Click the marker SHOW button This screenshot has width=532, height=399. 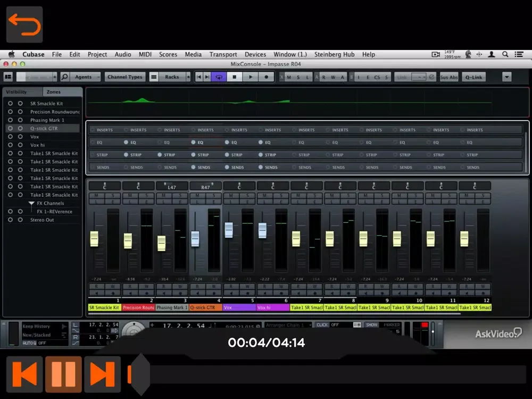click(x=371, y=325)
